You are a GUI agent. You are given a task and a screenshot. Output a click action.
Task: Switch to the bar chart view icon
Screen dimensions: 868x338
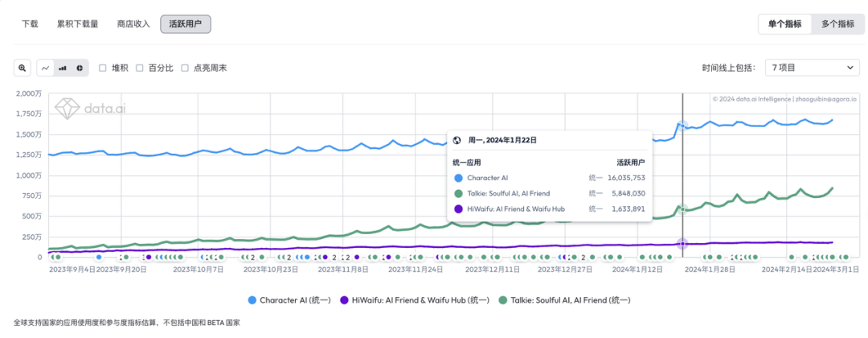click(63, 68)
